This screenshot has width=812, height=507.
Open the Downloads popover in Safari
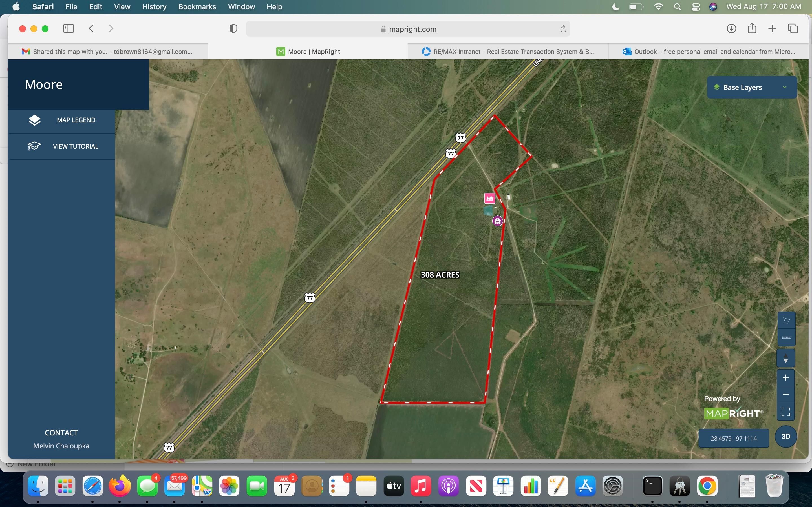click(731, 28)
